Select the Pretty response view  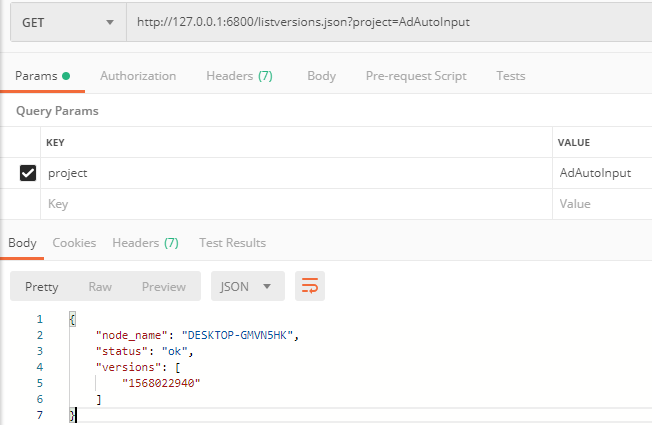pyautogui.click(x=42, y=286)
